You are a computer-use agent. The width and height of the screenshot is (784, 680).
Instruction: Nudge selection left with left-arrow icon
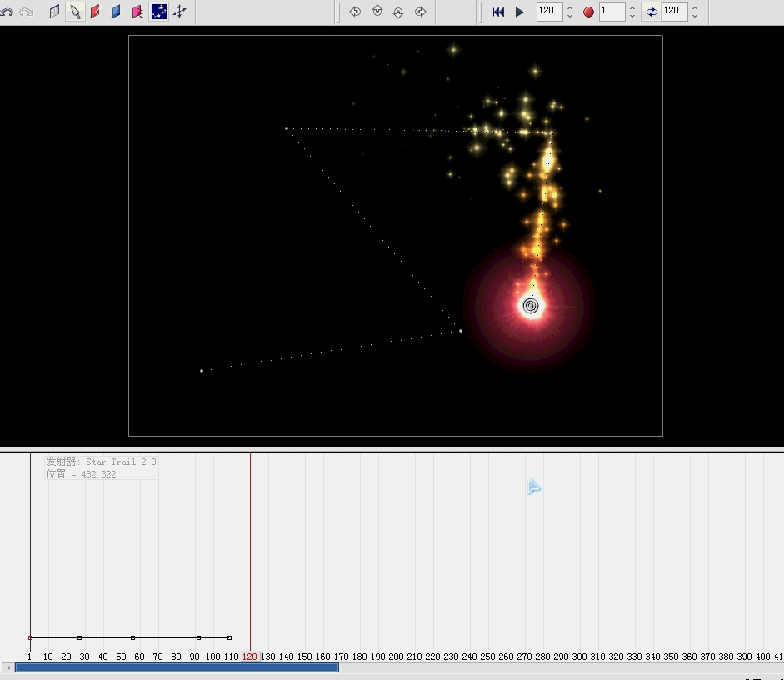355,12
